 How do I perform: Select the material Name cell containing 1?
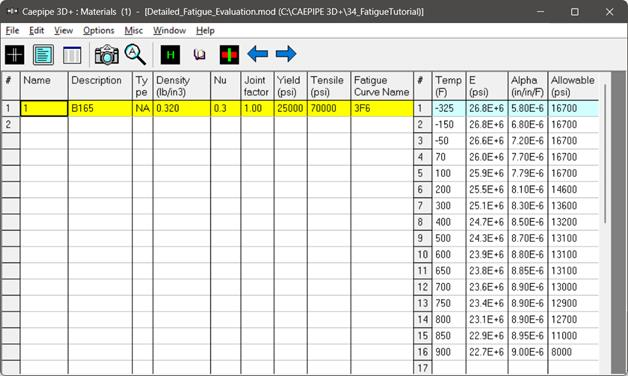(x=44, y=109)
